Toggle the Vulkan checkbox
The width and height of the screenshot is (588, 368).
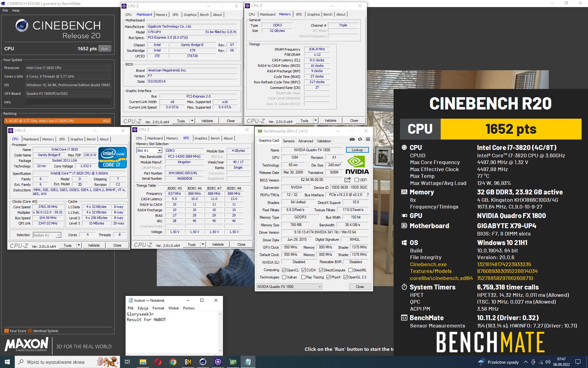point(284,277)
